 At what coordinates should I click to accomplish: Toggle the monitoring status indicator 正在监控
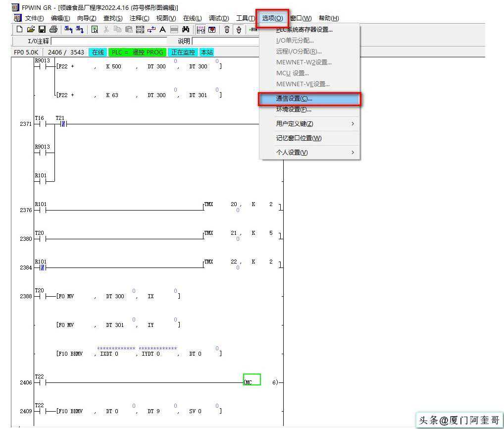(x=183, y=52)
